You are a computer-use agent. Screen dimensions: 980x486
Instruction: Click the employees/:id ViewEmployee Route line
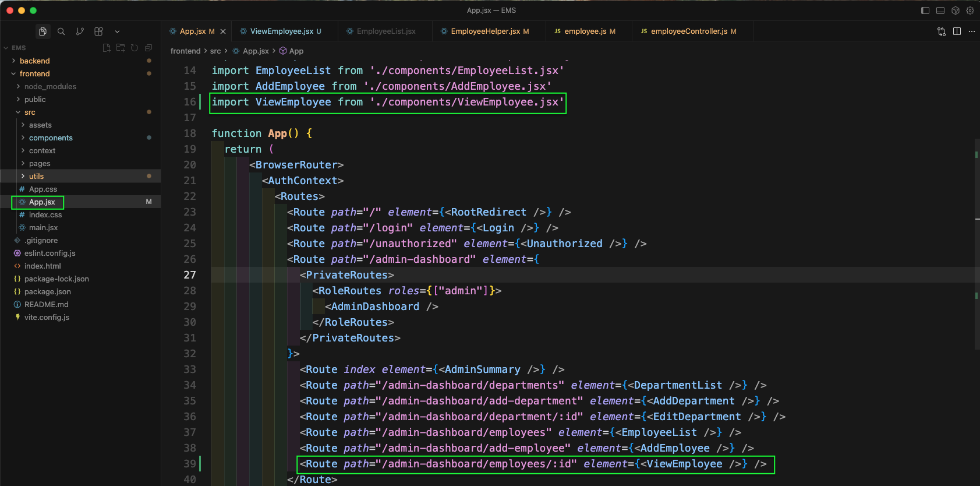tap(533, 464)
